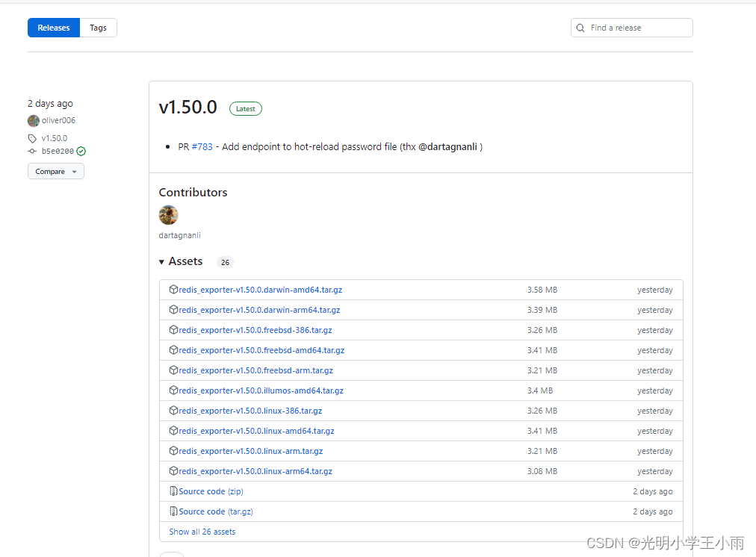The width and height of the screenshot is (756, 557).
Task: Click file icon for Source code (tar.gz)
Action: pyautogui.click(x=173, y=511)
